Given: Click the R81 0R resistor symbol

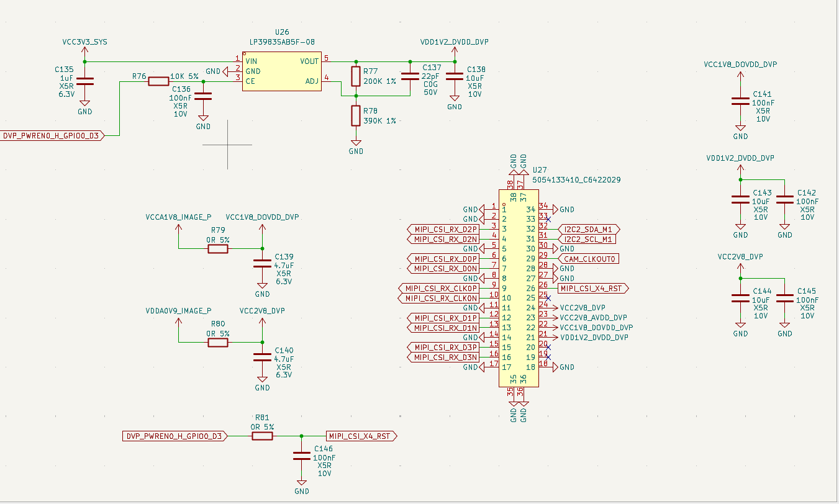Looking at the screenshot, I should click(x=262, y=436).
